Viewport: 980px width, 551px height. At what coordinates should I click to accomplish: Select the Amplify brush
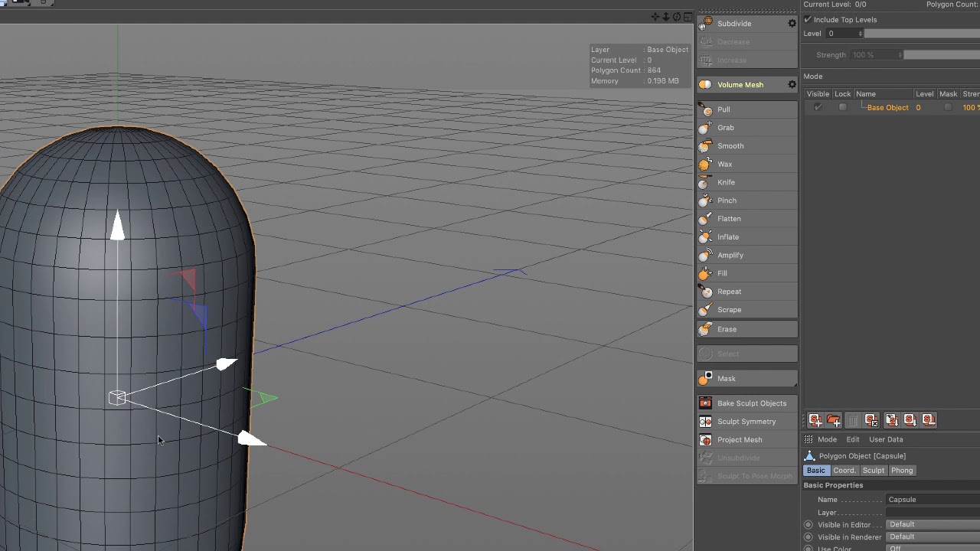pos(747,255)
